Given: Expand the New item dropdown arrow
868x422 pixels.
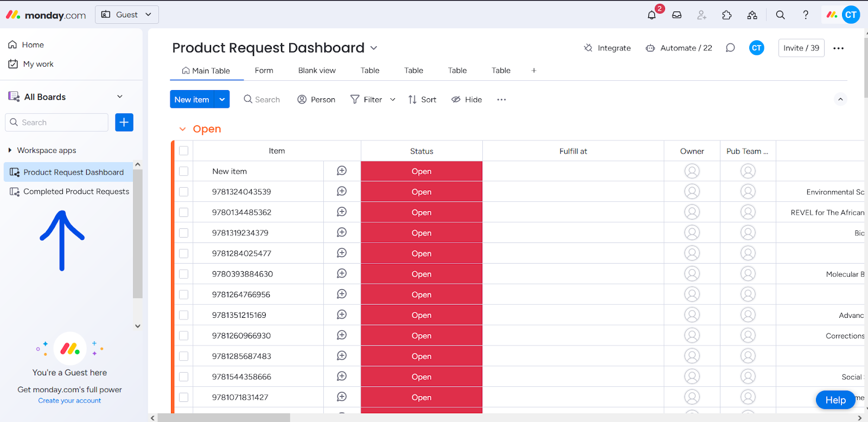Looking at the screenshot, I should tap(222, 99).
